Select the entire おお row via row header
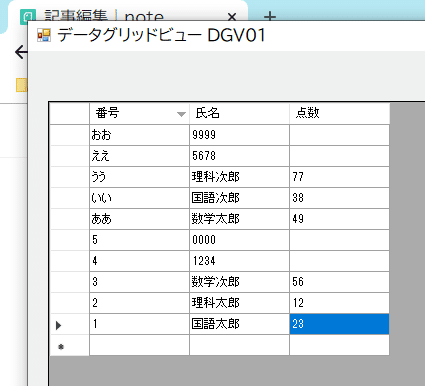Viewport: 425px width, 386px height. [x=69, y=135]
